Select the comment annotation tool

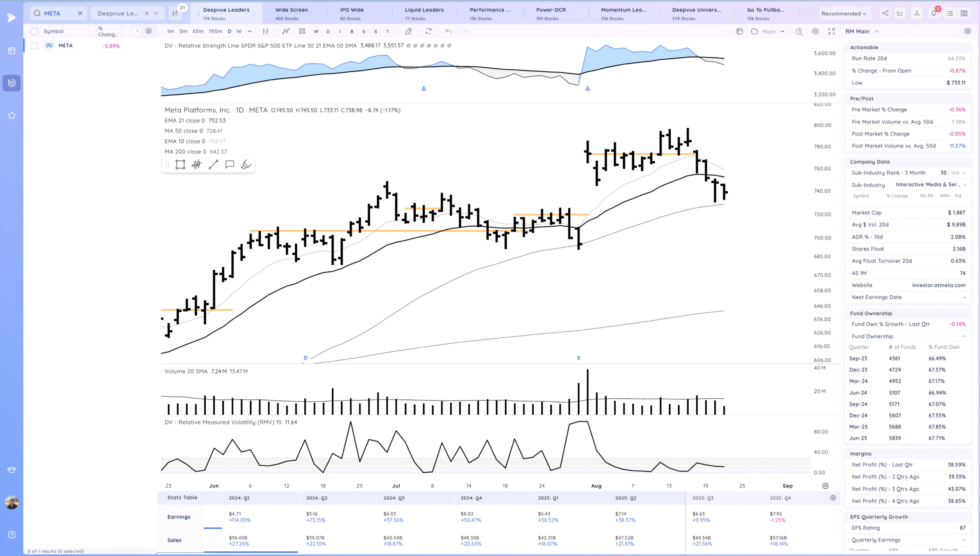[230, 165]
